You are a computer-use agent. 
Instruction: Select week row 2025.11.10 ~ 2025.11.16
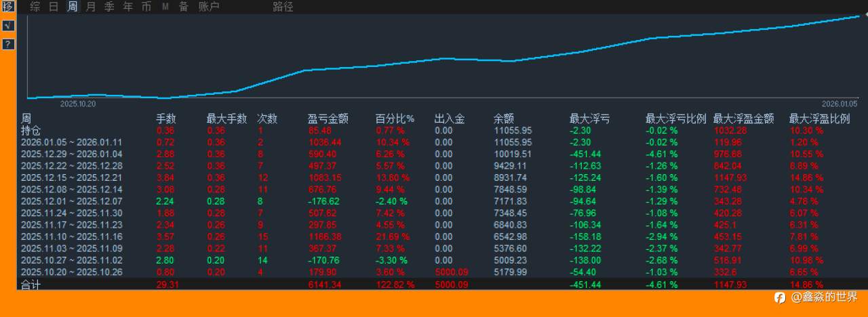point(71,236)
